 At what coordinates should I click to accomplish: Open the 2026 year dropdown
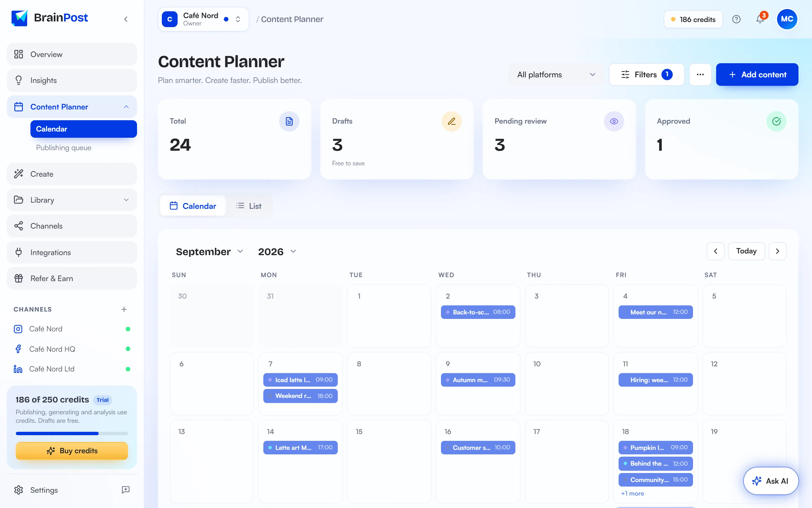click(277, 251)
